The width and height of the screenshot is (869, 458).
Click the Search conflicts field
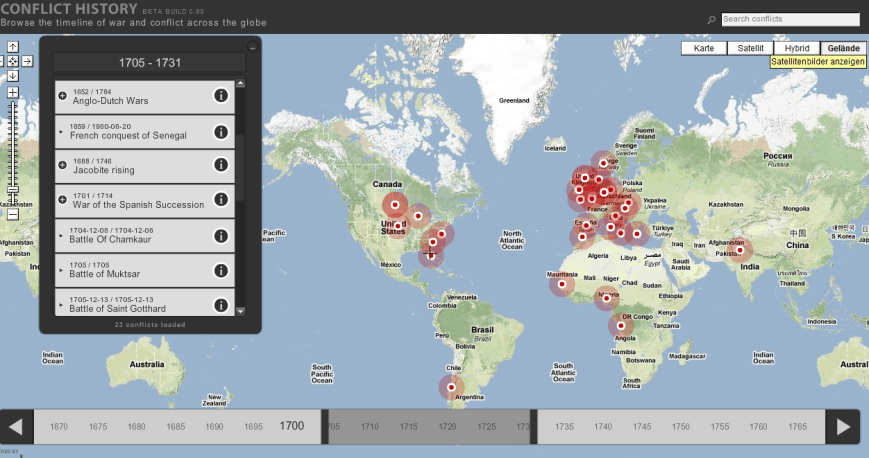point(789,19)
